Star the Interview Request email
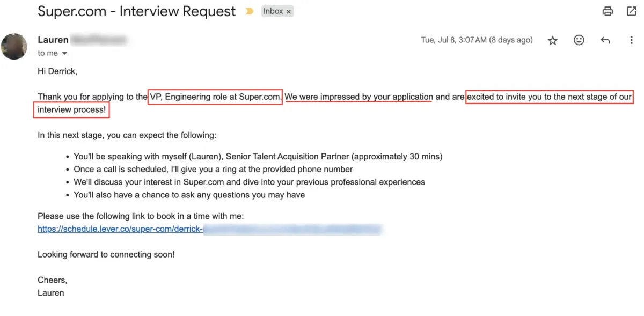 tap(553, 40)
